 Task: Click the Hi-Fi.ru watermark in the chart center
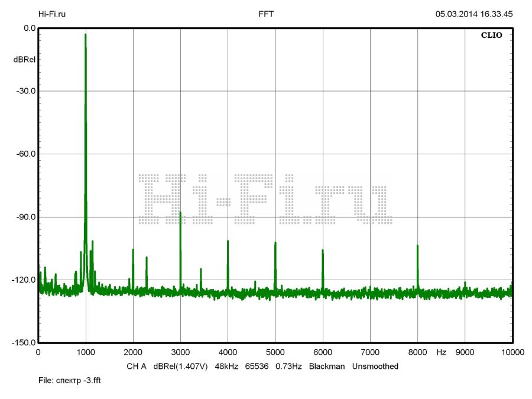click(265, 199)
